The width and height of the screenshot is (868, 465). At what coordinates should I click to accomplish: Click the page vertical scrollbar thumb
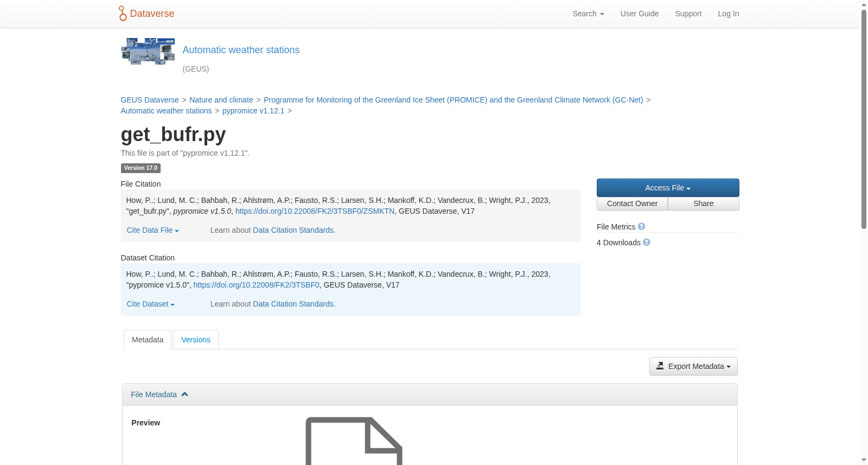(864, 119)
